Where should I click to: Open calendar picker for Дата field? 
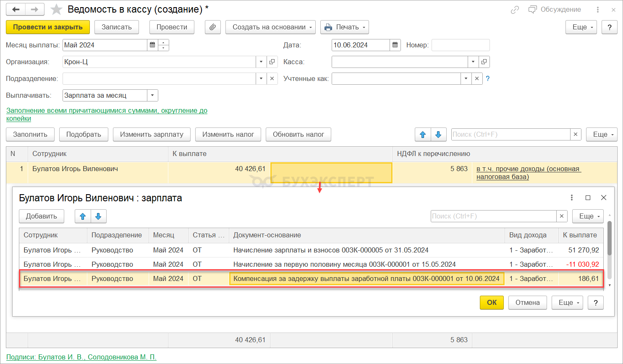pos(395,45)
